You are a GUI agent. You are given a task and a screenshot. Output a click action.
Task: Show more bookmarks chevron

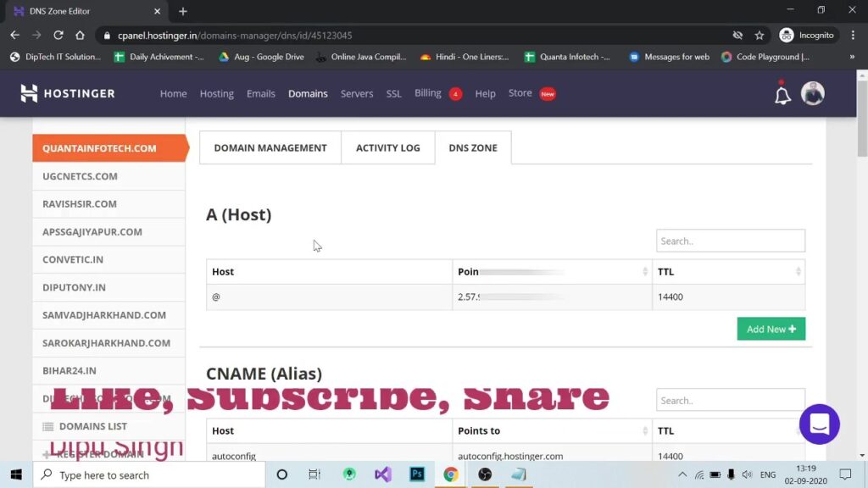(852, 57)
